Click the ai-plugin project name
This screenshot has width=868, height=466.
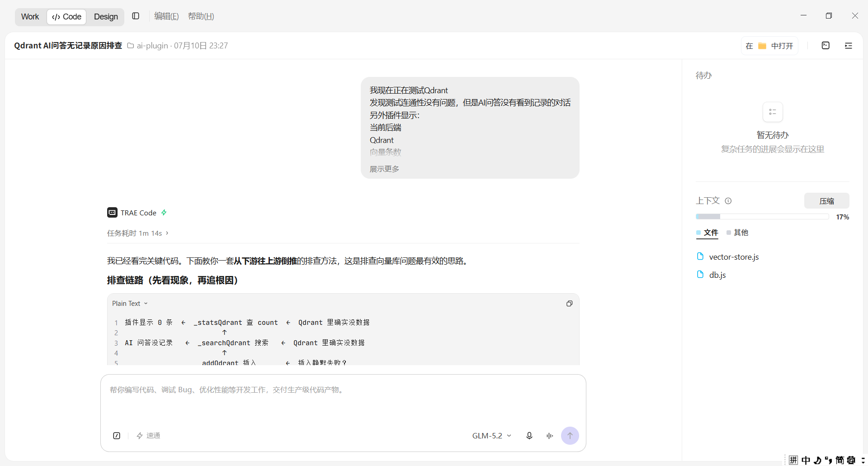(x=152, y=46)
